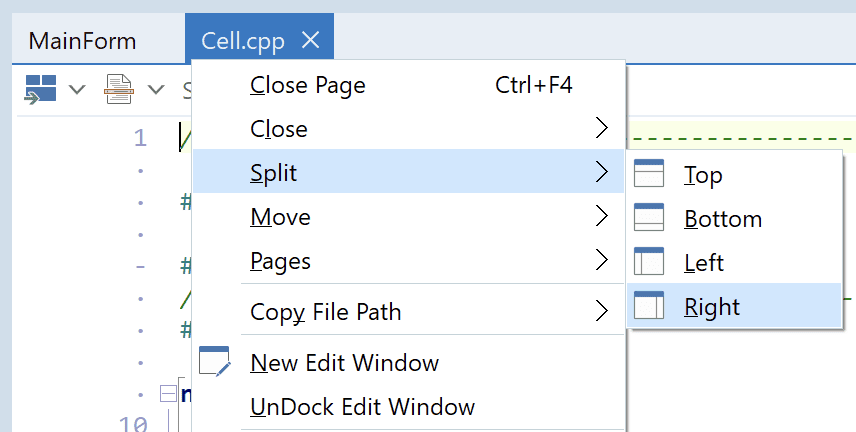Click the Split Right layout icon
The image size is (856, 432).
coord(650,307)
